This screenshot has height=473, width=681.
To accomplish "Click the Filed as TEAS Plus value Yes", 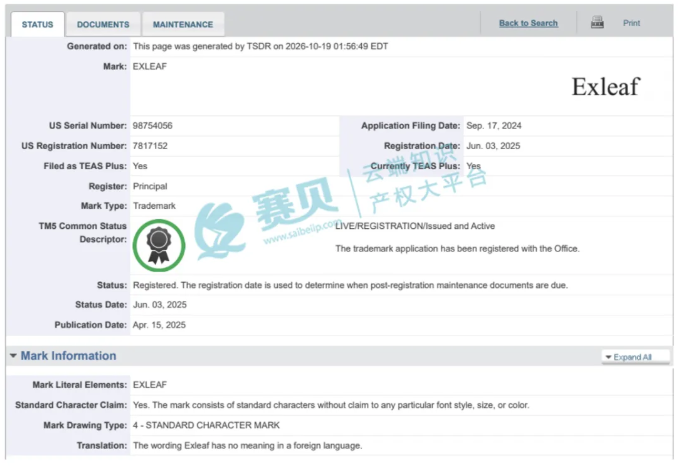I will (x=140, y=166).
